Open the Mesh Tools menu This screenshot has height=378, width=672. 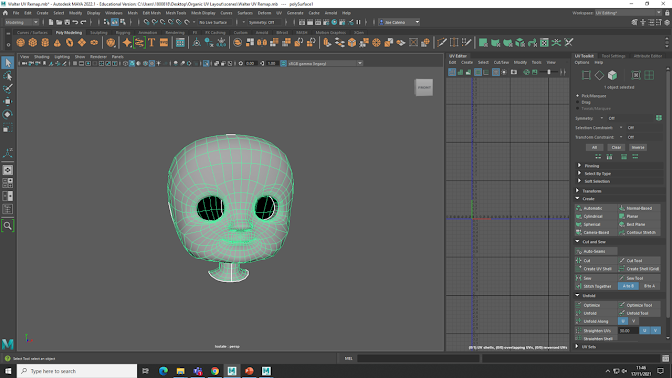176,13
